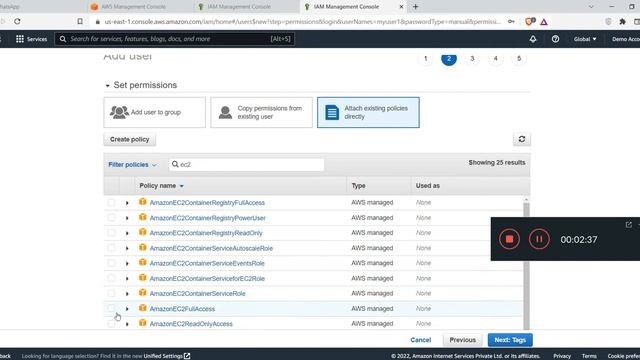Screen dimensions: 640x360
Task: Open the browser extensions puzzle icon
Action: (x=622, y=22)
